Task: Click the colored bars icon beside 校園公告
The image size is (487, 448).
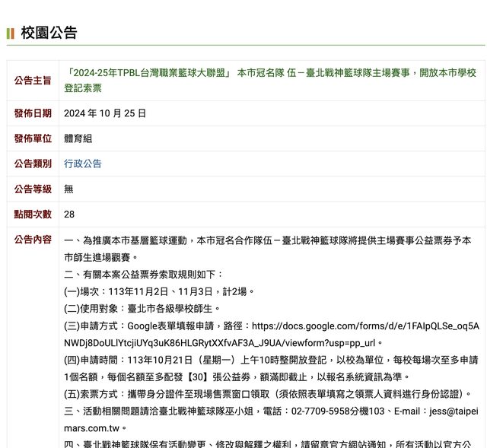Action: click(11, 33)
